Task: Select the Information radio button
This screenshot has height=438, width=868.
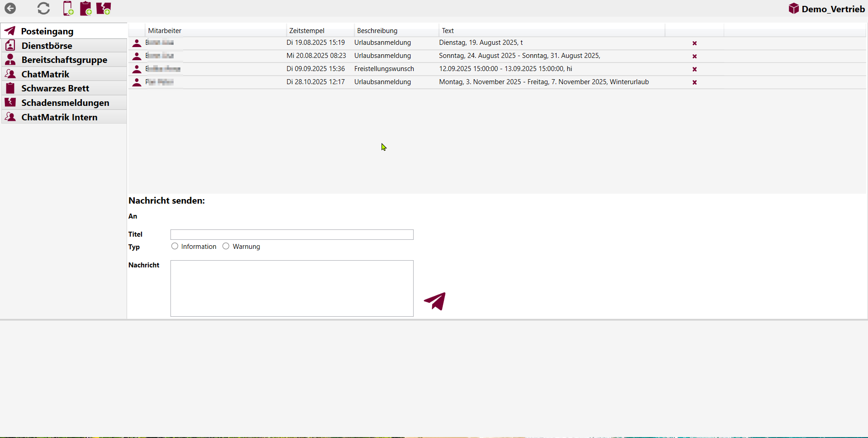Action: [175, 246]
